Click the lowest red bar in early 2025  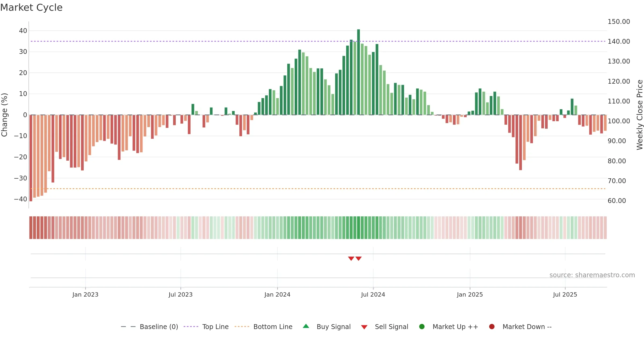point(521,142)
